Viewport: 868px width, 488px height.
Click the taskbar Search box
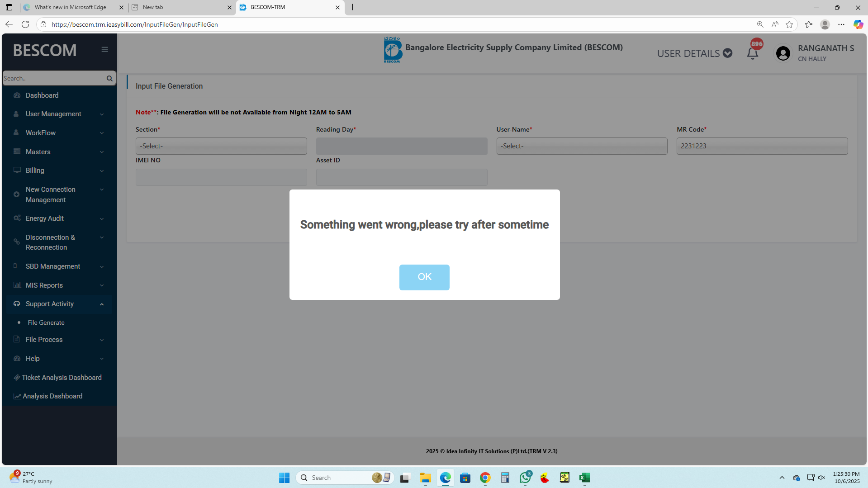coord(345,478)
